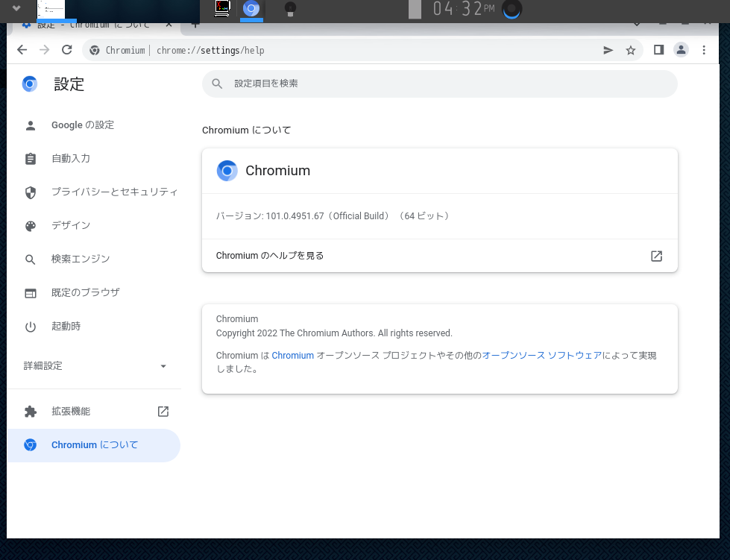730x560 pixels.
Task: Click external link icon in Chromium help row
Action: 656,256
